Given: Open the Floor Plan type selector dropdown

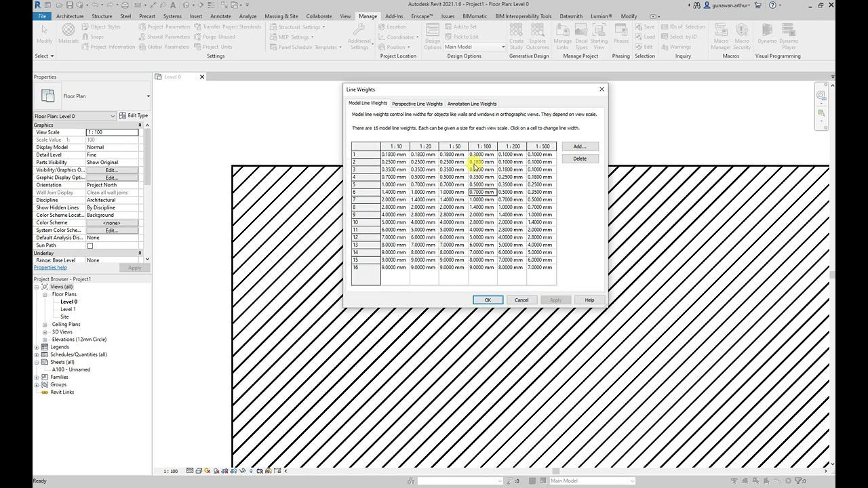Looking at the screenshot, I should click(x=148, y=96).
